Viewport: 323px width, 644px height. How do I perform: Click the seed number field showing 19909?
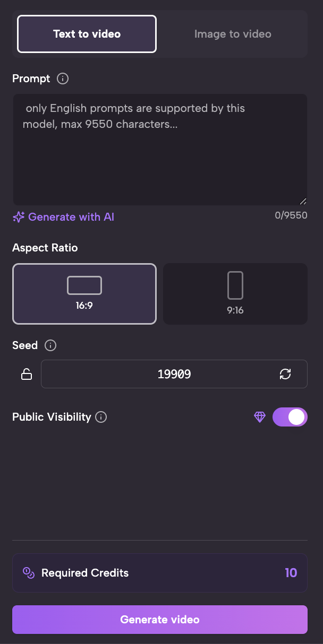tap(174, 375)
